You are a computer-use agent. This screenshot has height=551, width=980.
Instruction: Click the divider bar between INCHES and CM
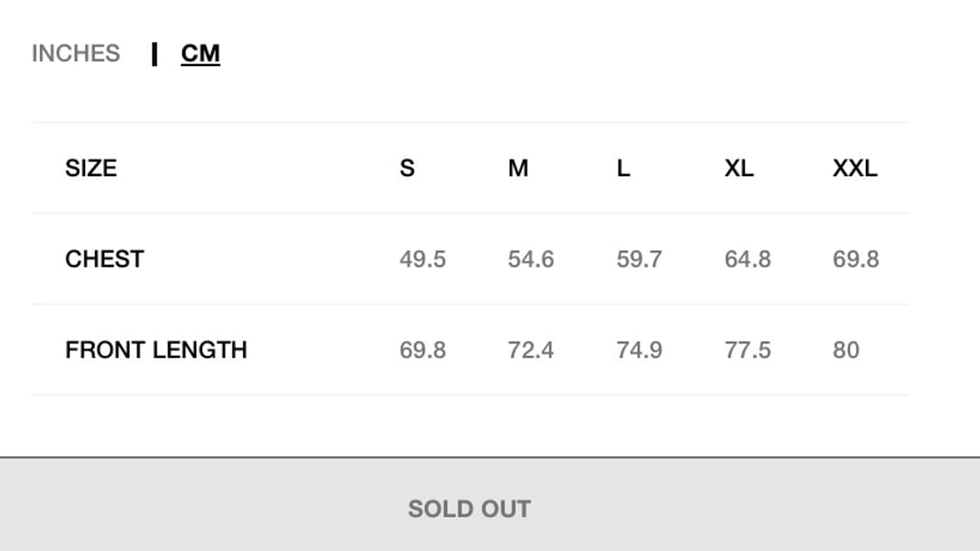(154, 54)
